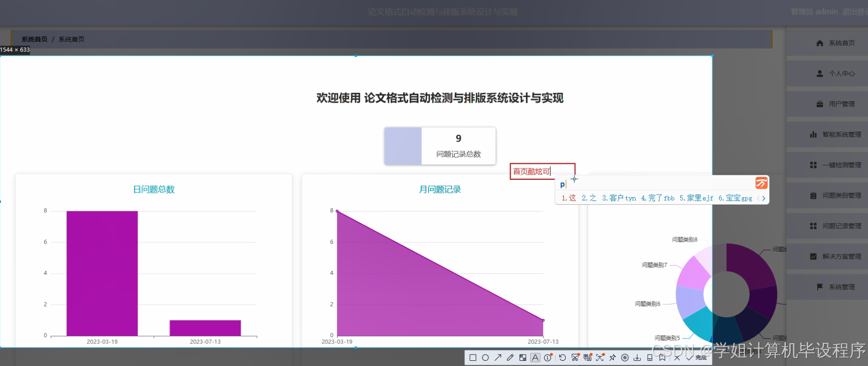Open 解决方案管理 in the sidebar
Viewport: 868px width, 366px height.
pos(827,257)
